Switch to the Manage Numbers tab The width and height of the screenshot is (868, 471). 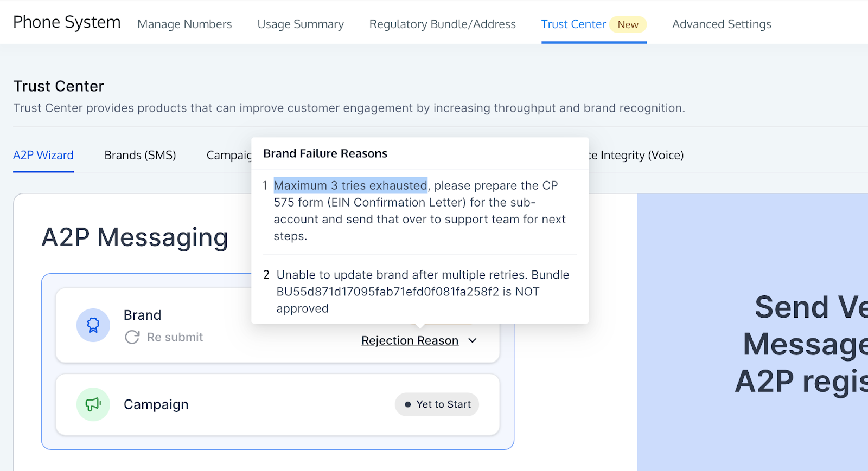(184, 24)
